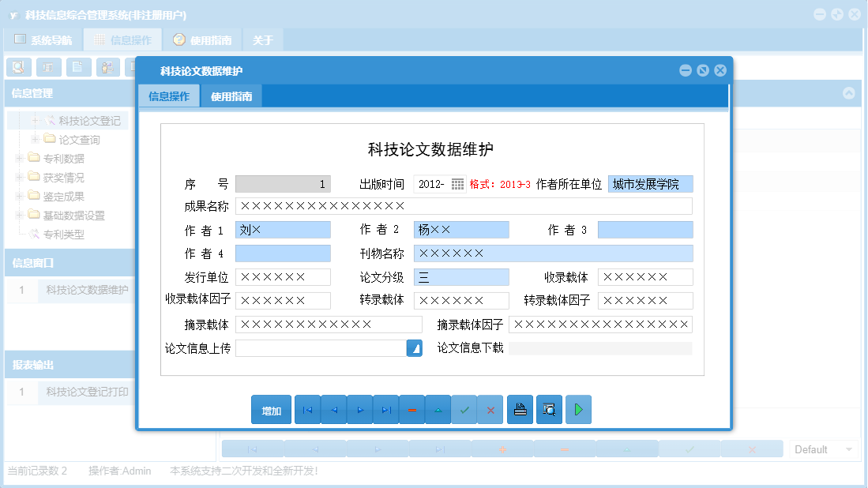Click the print icon in the dialog toolbar

point(520,409)
